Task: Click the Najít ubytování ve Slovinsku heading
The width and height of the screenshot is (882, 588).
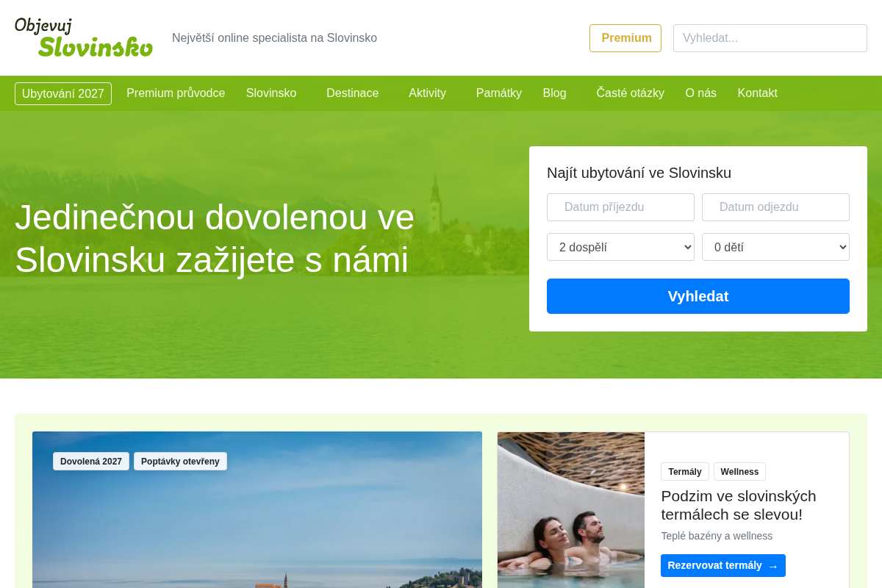Action: 639,173
